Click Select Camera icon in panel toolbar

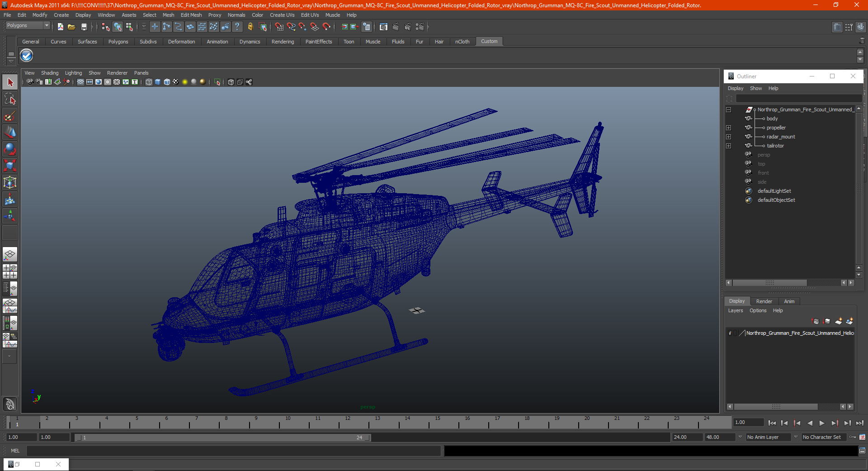click(x=30, y=82)
